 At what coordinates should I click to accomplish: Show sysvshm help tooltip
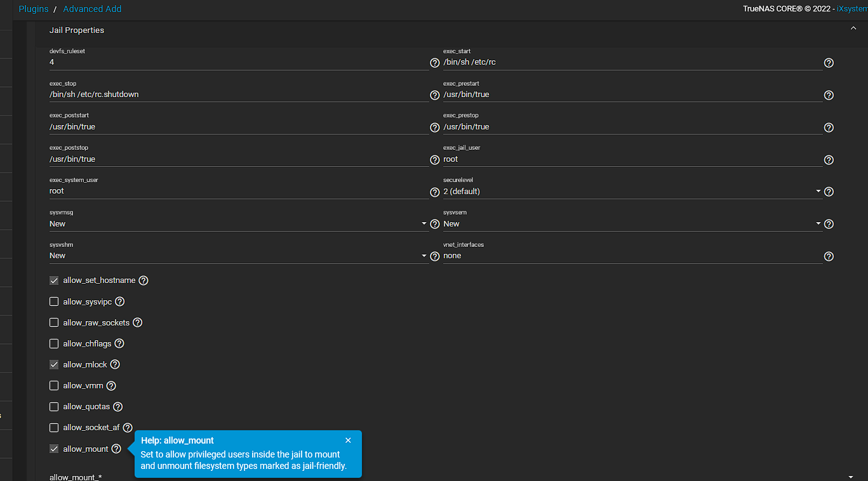pos(435,256)
